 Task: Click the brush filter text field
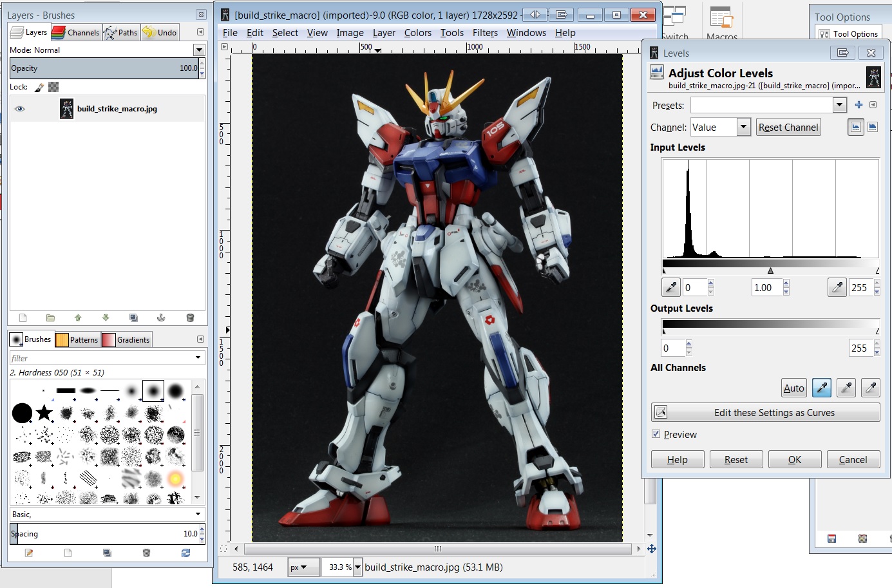point(101,358)
